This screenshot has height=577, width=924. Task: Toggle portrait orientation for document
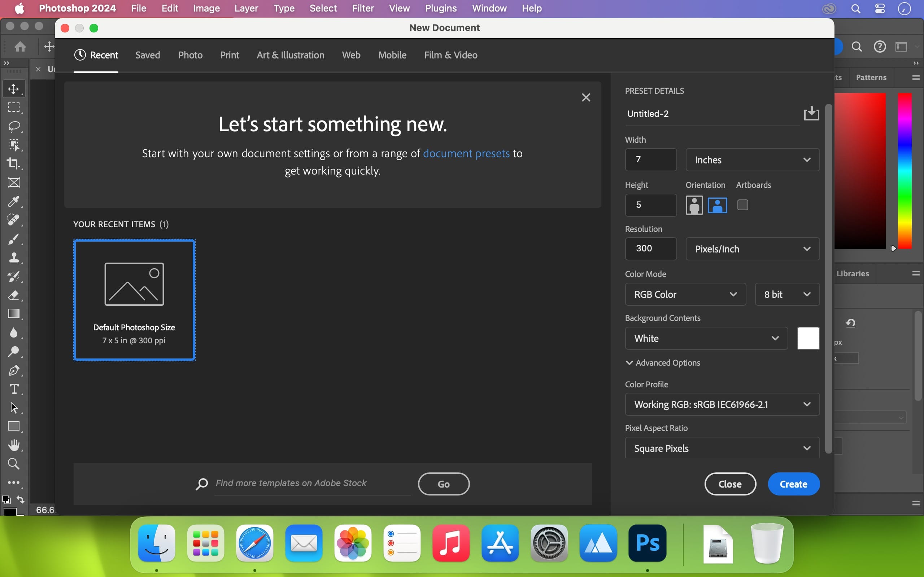(694, 204)
